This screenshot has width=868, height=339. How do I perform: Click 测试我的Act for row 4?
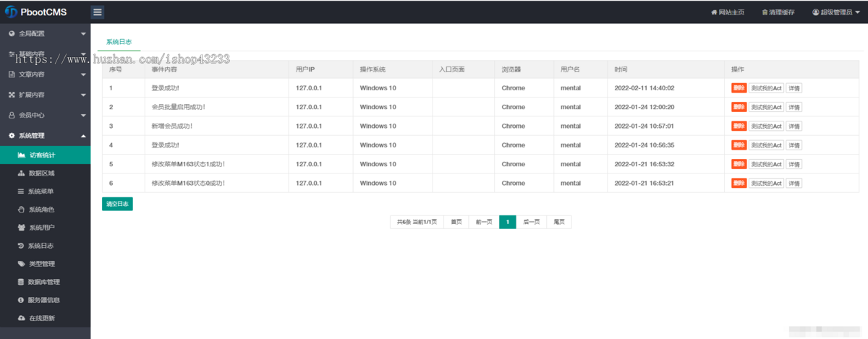(x=766, y=145)
